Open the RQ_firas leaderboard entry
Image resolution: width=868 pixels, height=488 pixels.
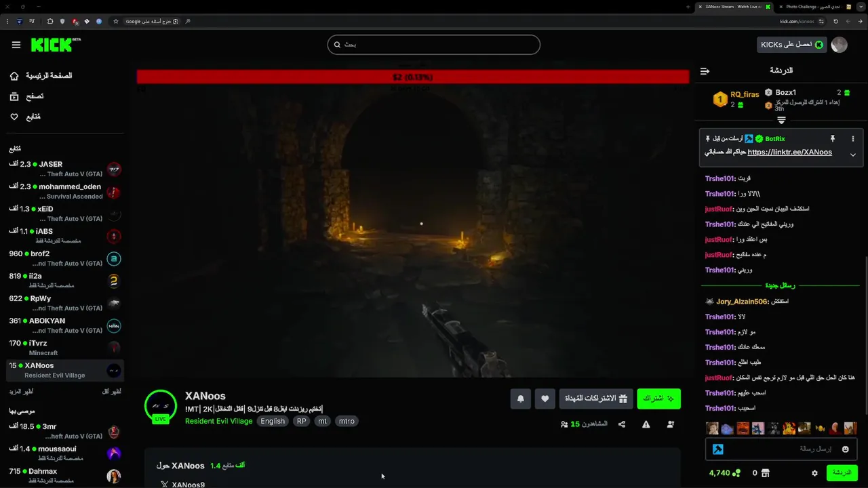pyautogui.click(x=736, y=99)
